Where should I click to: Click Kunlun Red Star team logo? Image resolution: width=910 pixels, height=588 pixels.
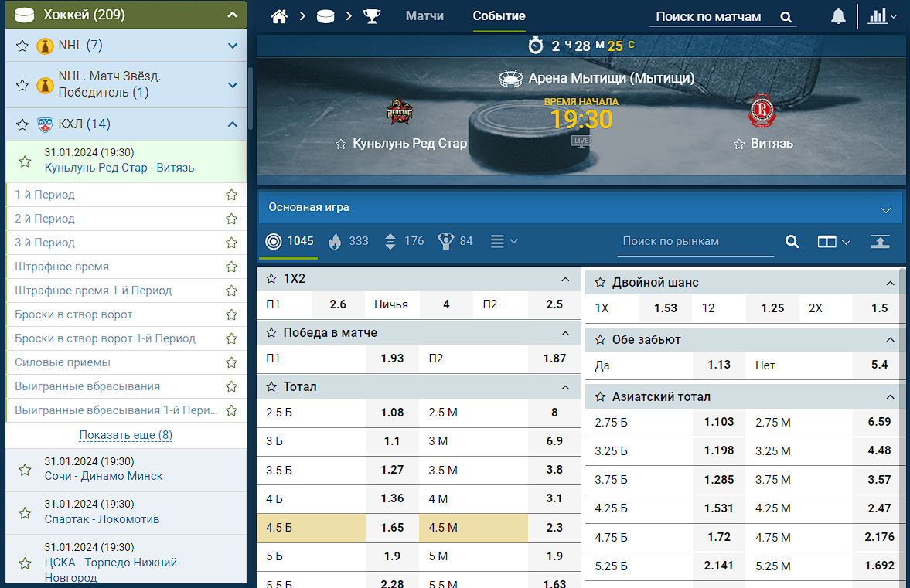point(399,110)
